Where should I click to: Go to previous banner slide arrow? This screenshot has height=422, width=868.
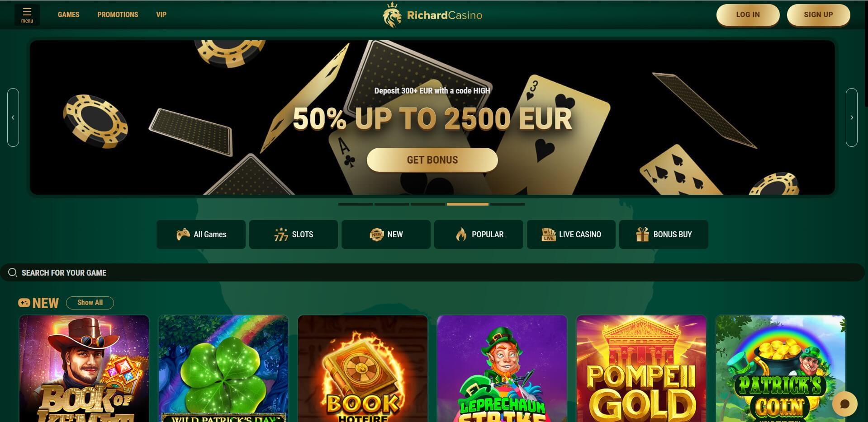(x=13, y=117)
